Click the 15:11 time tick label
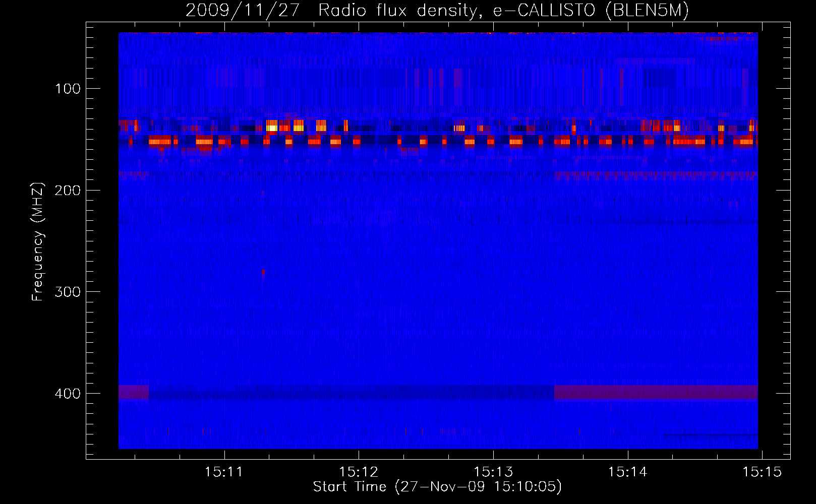The width and height of the screenshot is (816, 504). coord(224,472)
